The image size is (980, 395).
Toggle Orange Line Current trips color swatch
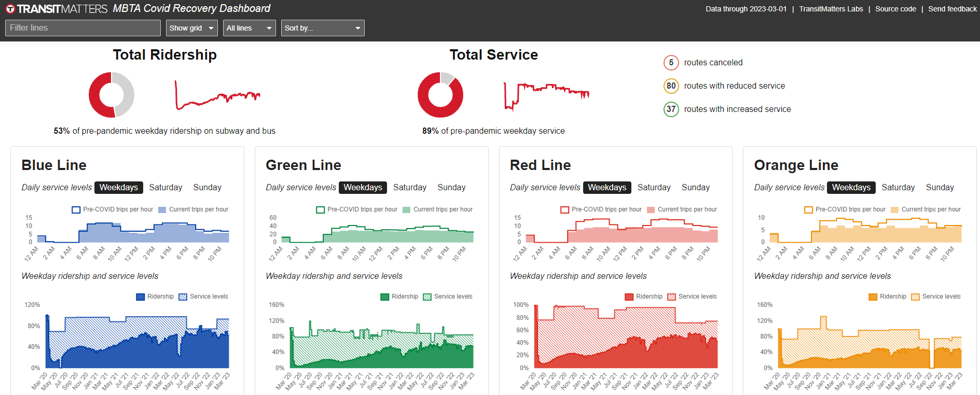tap(894, 210)
